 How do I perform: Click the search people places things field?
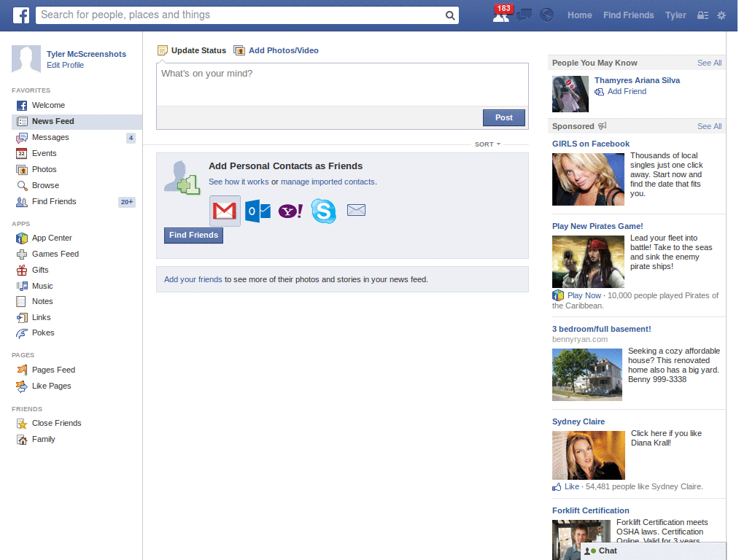[241, 15]
